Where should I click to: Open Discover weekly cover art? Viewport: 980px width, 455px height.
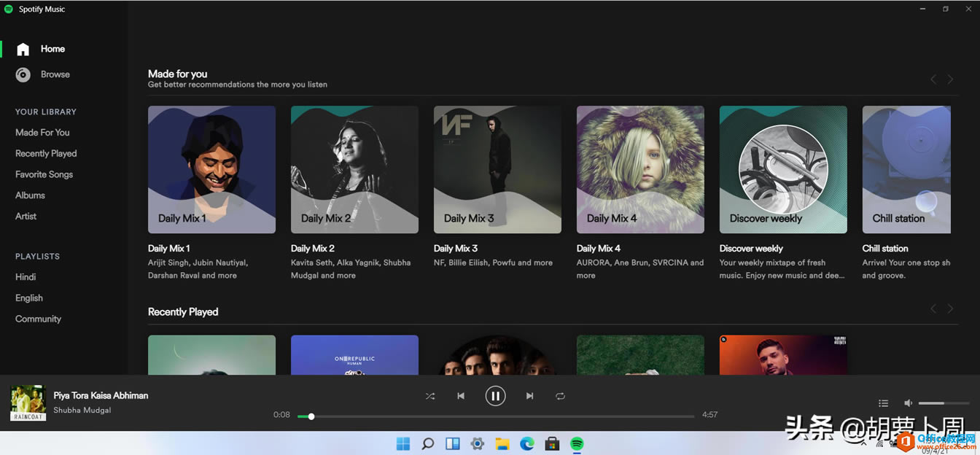pyautogui.click(x=783, y=169)
